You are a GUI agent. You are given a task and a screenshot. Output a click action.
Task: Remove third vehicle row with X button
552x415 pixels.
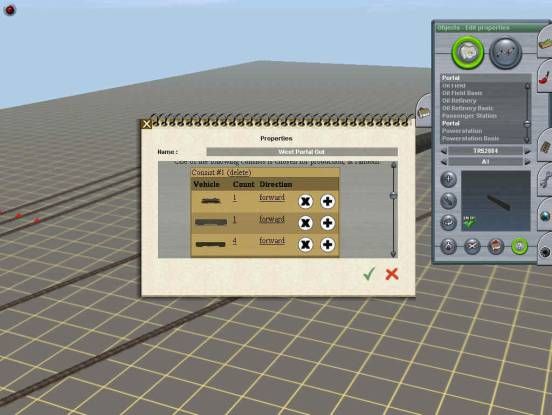pyautogui.click(x=305, y=245)
